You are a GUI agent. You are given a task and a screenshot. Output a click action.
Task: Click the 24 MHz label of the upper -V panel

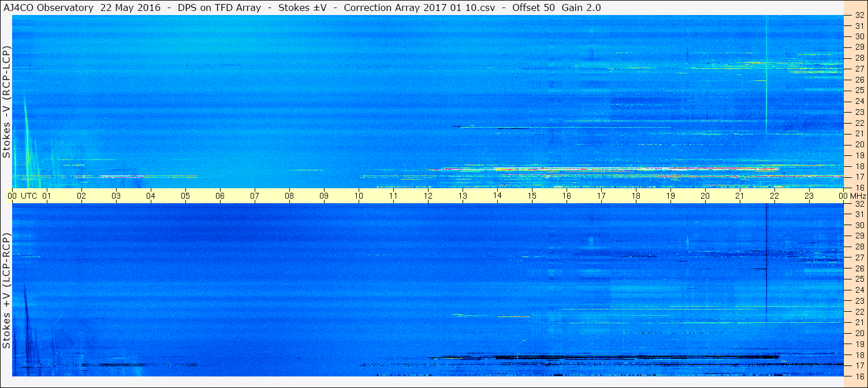(859, 101)
